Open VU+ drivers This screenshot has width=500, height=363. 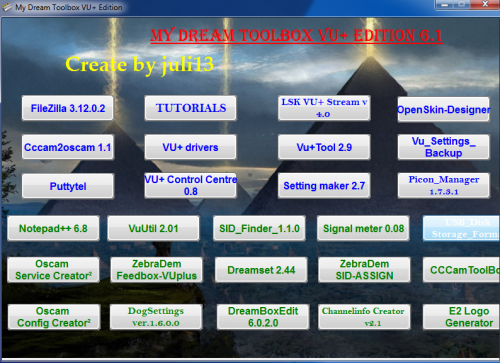190,147
